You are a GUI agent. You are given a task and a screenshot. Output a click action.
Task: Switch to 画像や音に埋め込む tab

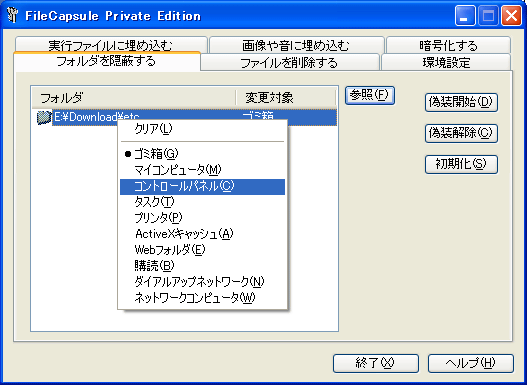coord(296,45)
